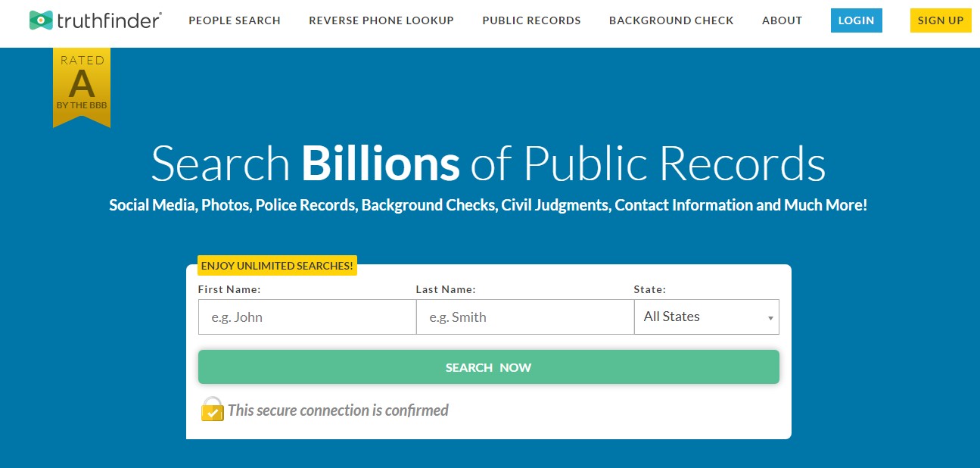Click the 'Last Name:' label
980x468 pixels.
[x=446, y=289]
